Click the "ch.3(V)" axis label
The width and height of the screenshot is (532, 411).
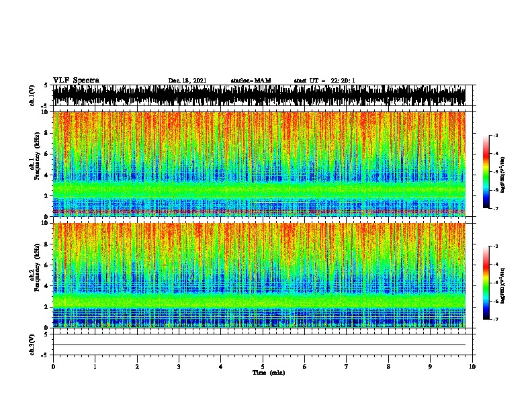click(x=32, y=345)
